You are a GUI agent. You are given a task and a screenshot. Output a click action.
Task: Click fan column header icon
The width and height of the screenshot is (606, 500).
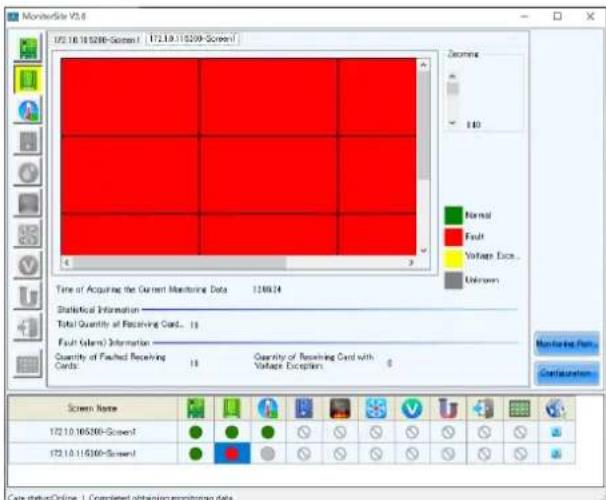pyautogui.click(x=376, y=408)
